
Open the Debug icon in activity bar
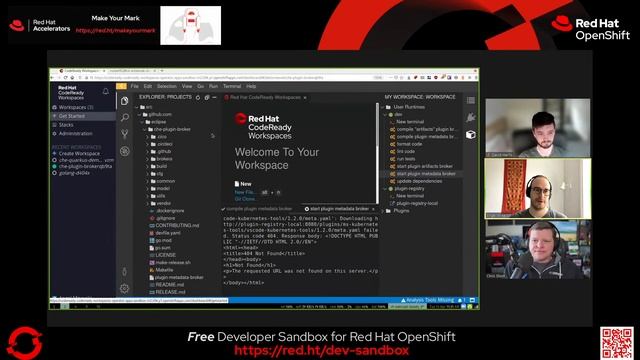click(x=125, y=151)
